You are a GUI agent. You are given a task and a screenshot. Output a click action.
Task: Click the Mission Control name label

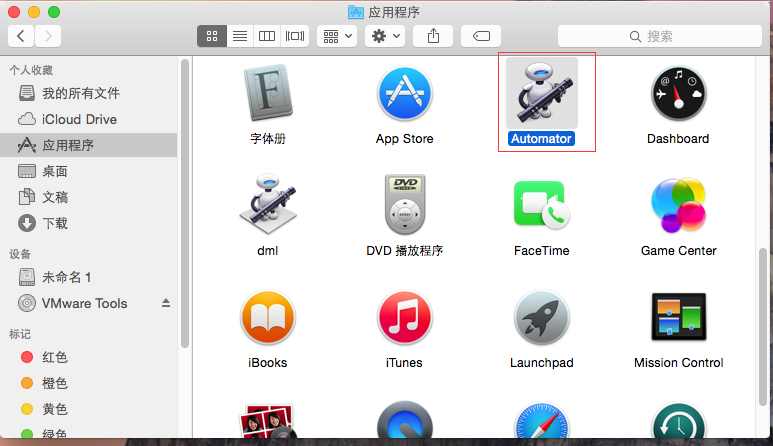[x=678, y=363]
